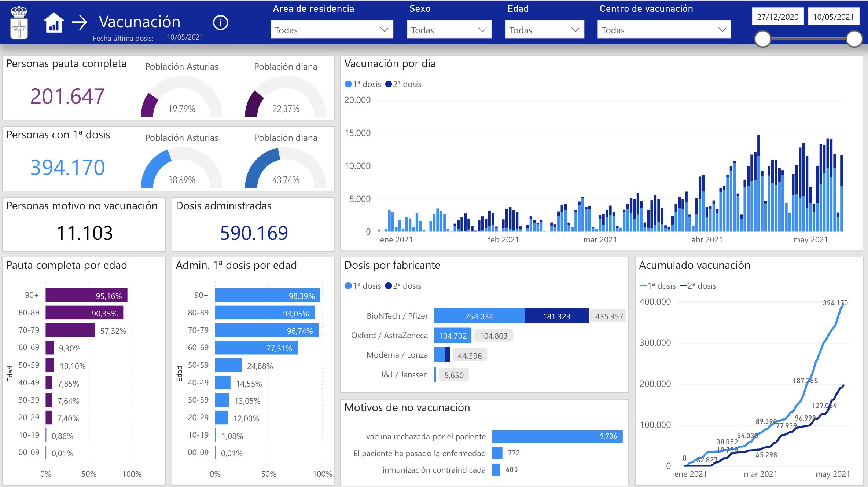Open the home dashboard icon
The width and height of the screenshot is (868, 487).
(x=54, y=22)
